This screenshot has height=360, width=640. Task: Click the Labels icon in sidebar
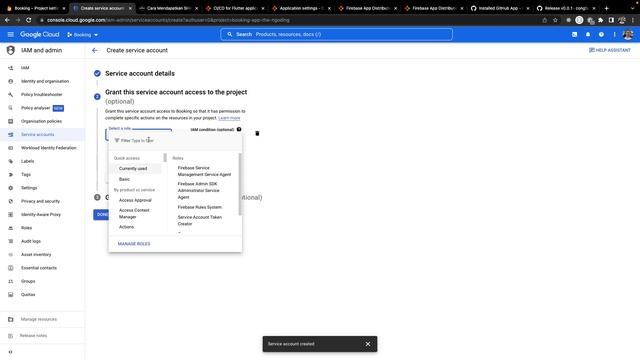tap(11, 161)
